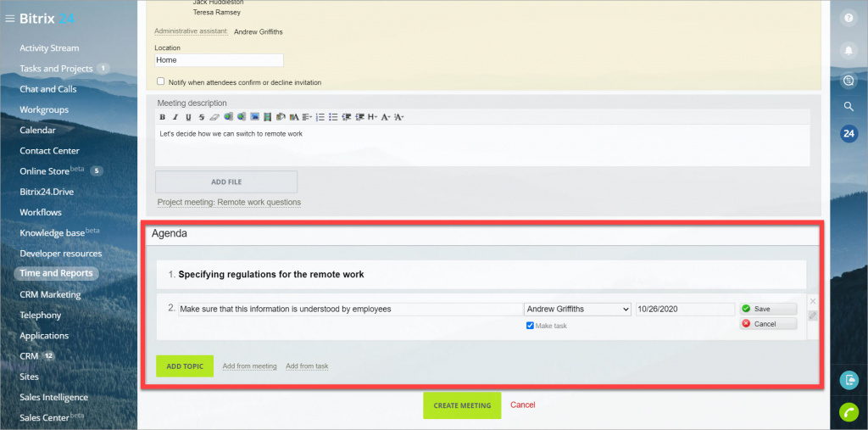Open Knowledge base
Viewport: 868px width, 430px height.
(52, 232)
